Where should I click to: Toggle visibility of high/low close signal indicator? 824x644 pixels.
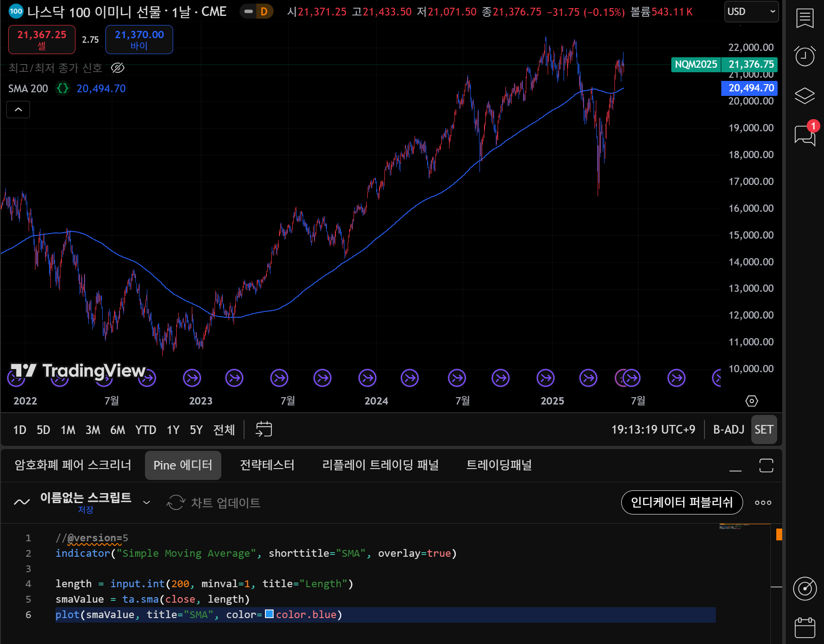(x=118, y=68)
